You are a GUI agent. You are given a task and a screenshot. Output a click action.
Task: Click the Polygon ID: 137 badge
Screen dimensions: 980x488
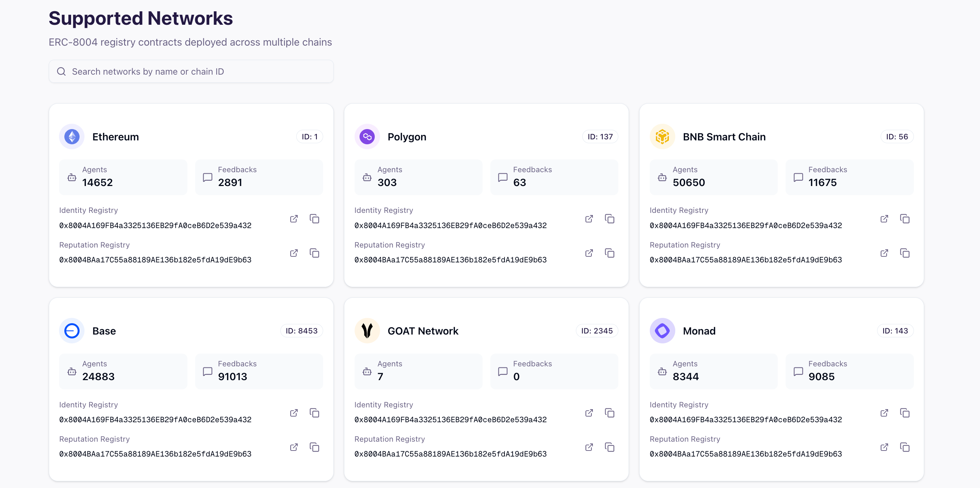pyautogui.click(x=600, y=136)
